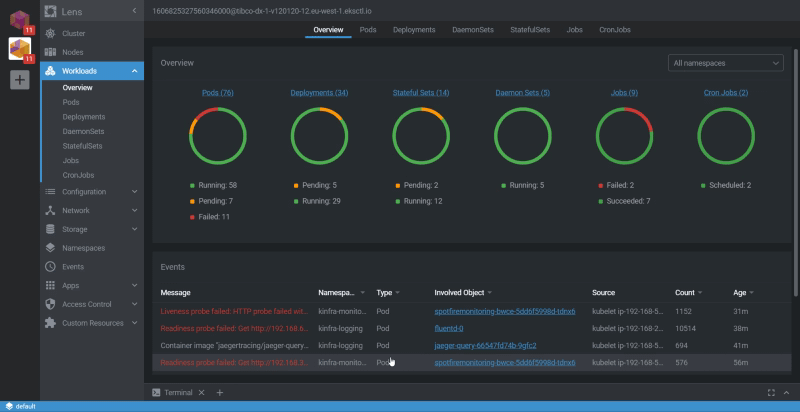The width and height of the screenshot is (800, 412).
Task: Click the Namespaces icon in sidebar
Action: pyautogui.click(x=50, y=248)
